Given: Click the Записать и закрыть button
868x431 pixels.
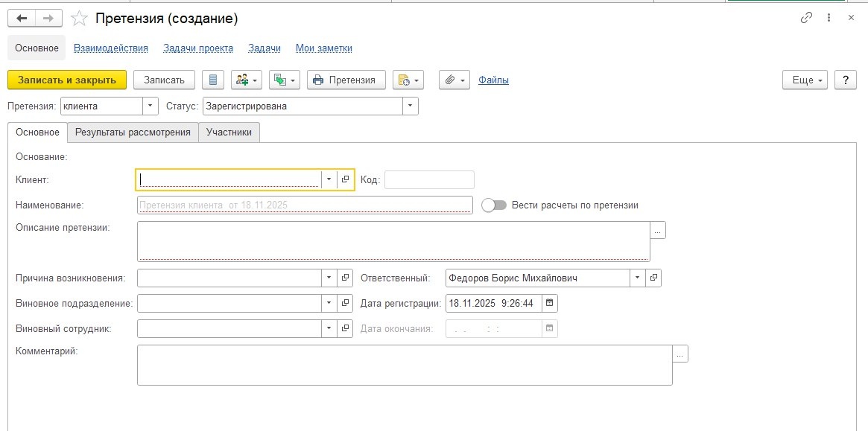Looking at the screenshot, I should tap(67, 80).
